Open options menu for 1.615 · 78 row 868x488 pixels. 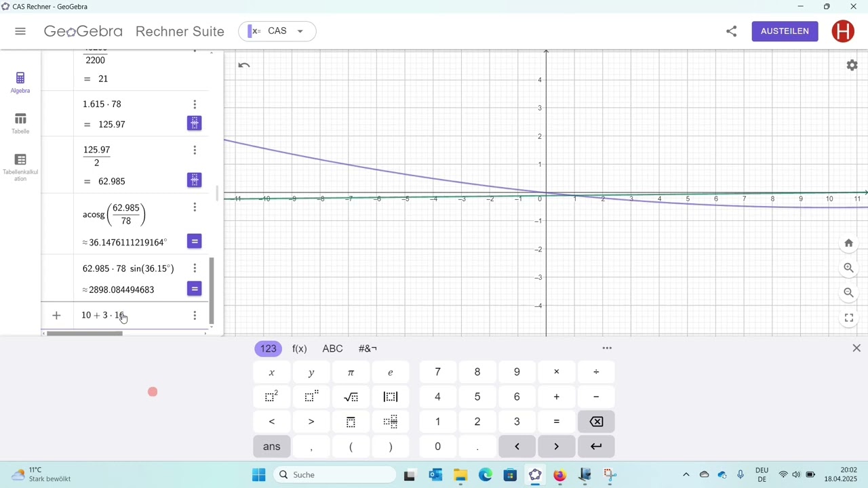coord(195,104)
